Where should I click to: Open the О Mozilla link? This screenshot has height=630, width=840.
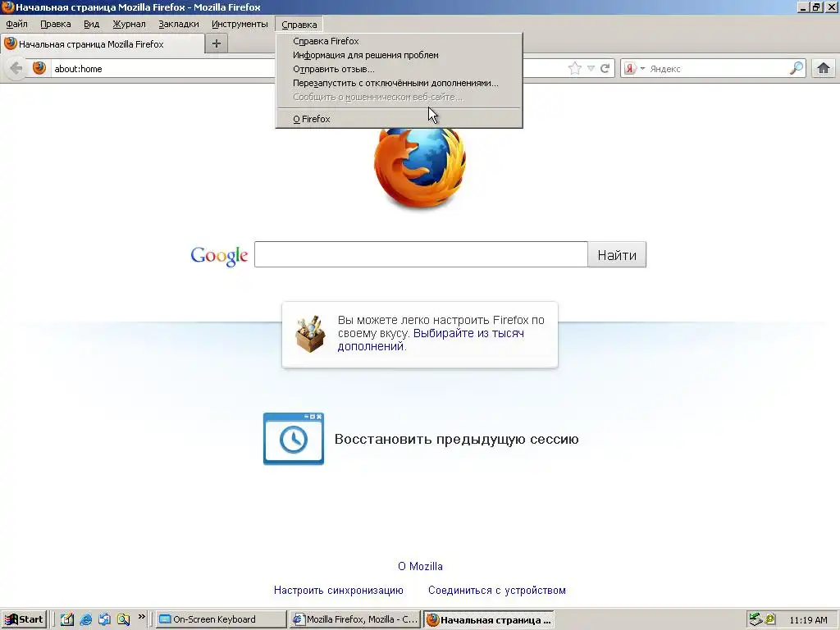pos(420,566)
